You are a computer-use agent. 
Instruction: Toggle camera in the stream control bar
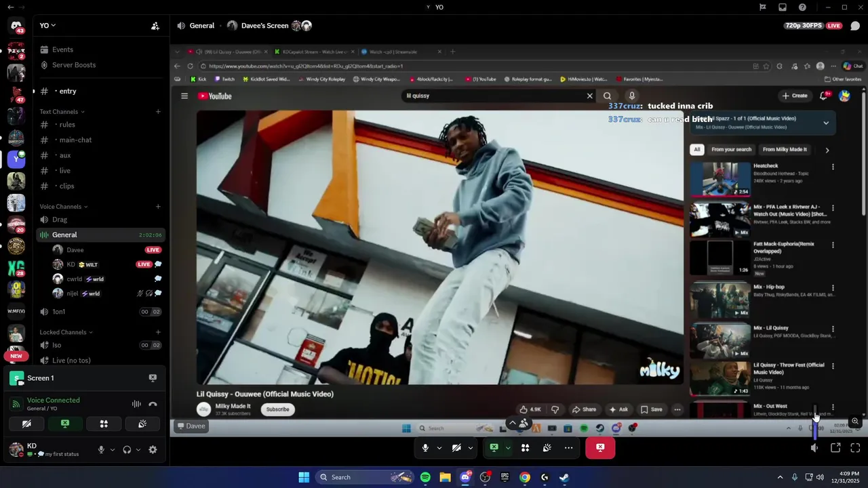pyautogui.click(x=456, y=448)
